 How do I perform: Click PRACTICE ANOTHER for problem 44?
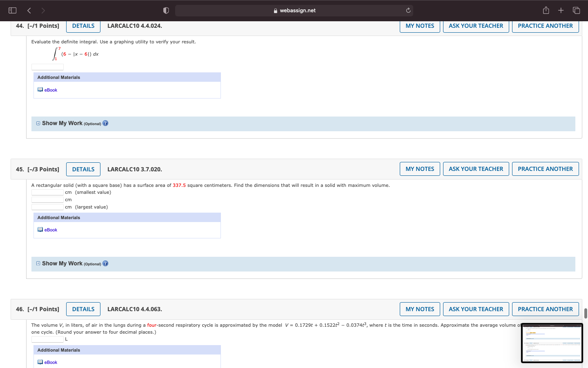click(545, 25)
